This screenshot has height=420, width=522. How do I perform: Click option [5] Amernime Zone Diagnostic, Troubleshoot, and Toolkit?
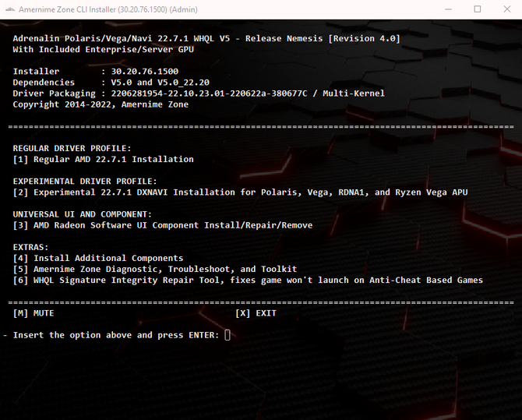point(155,269)
